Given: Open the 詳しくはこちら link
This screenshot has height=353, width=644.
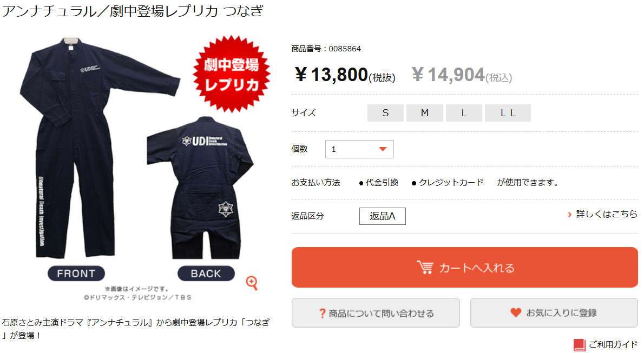Looking at the screenshot, I should [607, 214].
